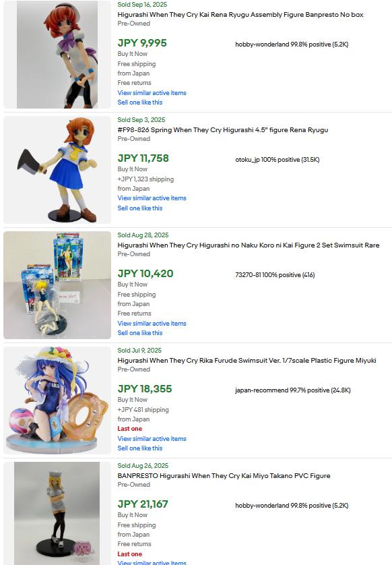Click the Rena Ryugu cleaver figure thumbnail

point(57,170)
